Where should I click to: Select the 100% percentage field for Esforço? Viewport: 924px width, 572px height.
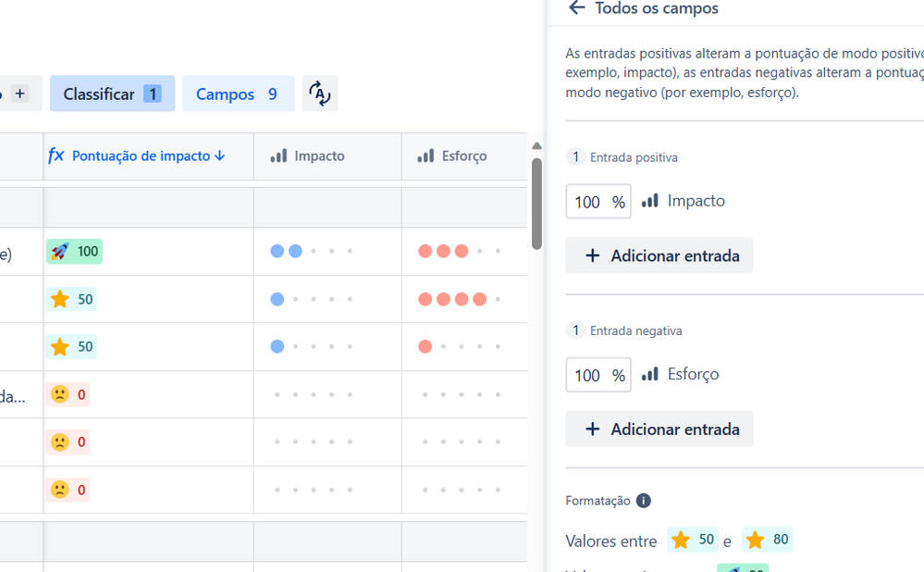pyautogui.click(x=598, y=375)
